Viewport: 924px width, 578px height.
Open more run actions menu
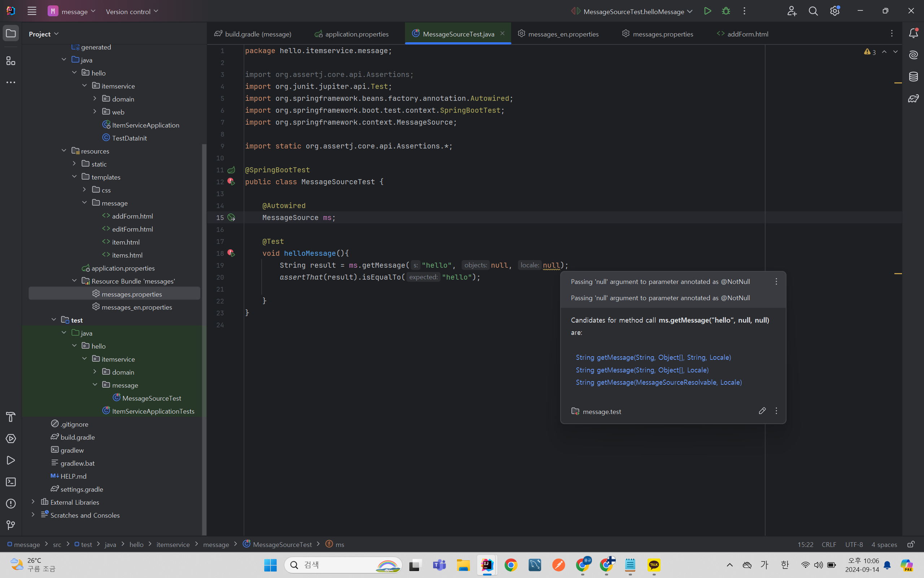click(744, 11)
